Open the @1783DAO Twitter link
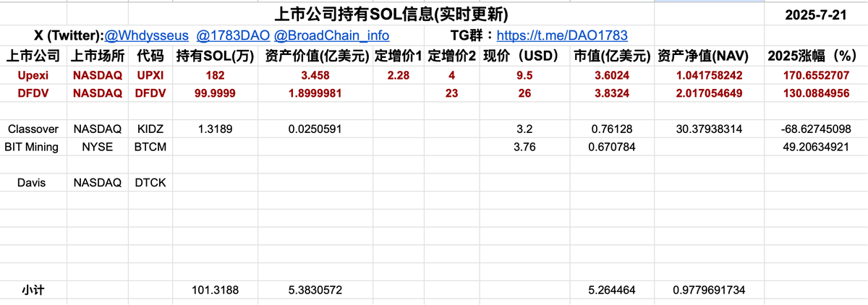The width and height of the screenshot is (868, 305). [232, 35]
